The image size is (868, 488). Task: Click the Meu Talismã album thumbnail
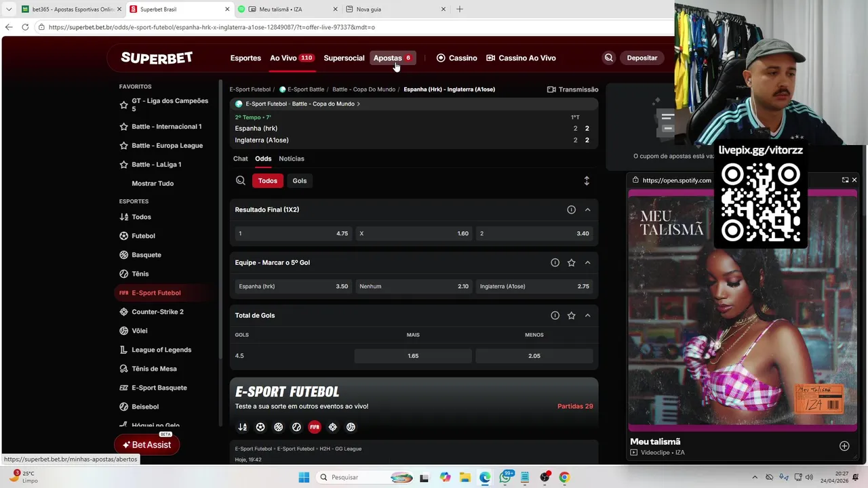click(x=743, y=310)
